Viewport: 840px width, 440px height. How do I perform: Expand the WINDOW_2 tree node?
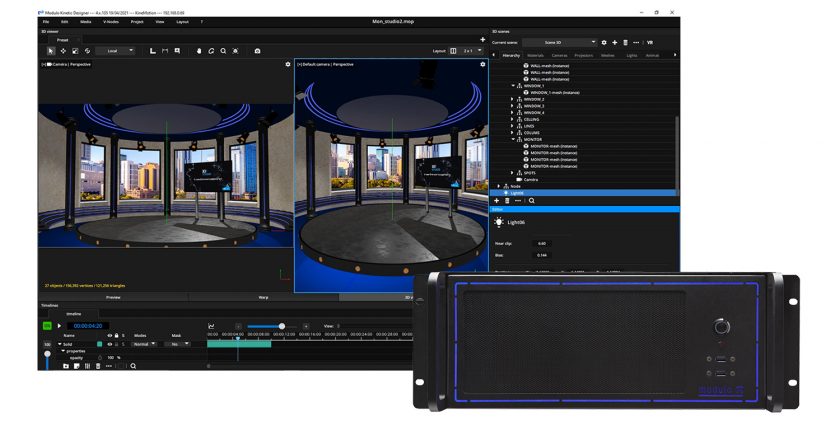513,99
